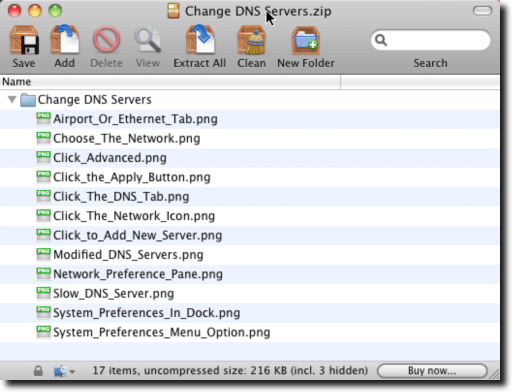Focus the Search field
The height and width of the screenshot is (392, 512).
[x=430, y=40]
